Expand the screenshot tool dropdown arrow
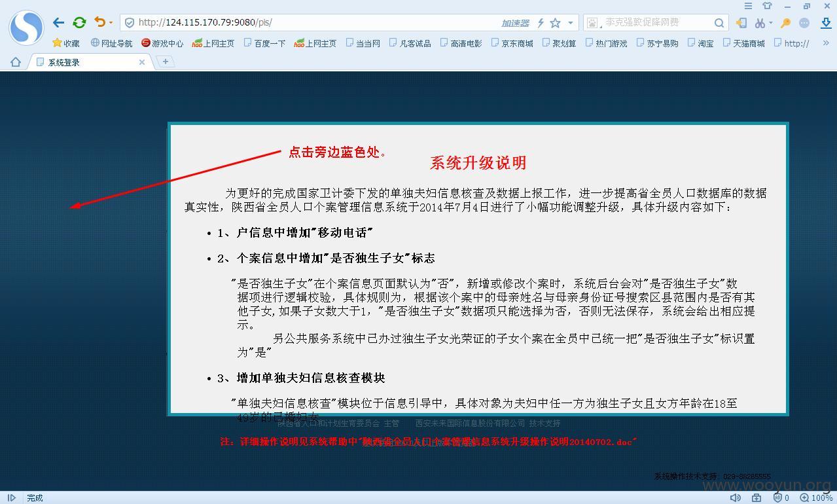Viewport: 837px width, 504px height. tap(771, 23)
